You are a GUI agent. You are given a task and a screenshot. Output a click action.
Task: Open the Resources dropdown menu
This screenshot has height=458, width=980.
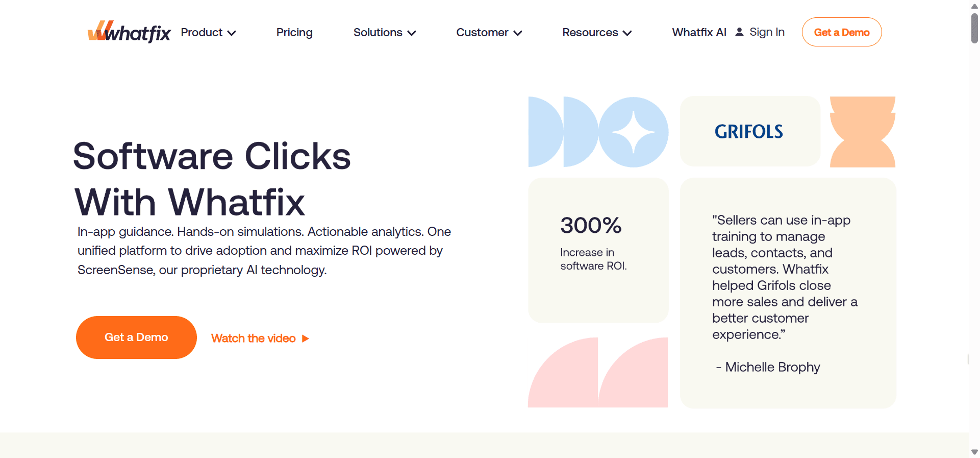pyautogui.click(x=597, y=33)
